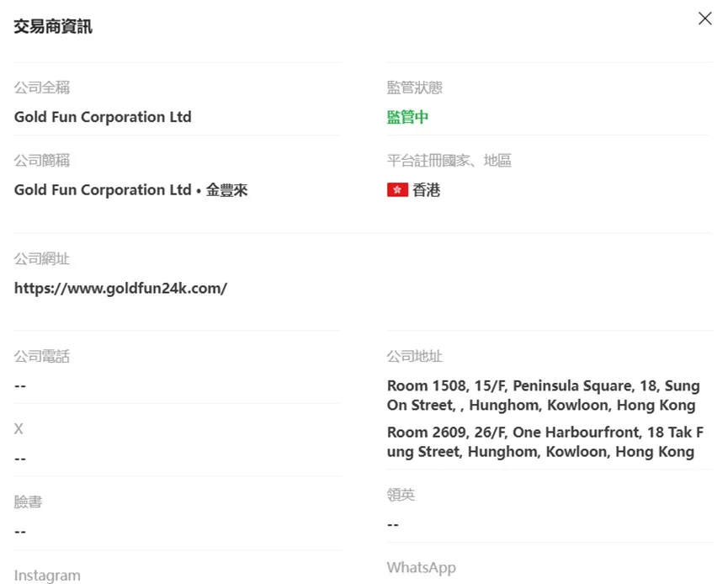Click the X social media label
Screen dimensions: 728x584
pyautogui.click(x=19, y=428)
